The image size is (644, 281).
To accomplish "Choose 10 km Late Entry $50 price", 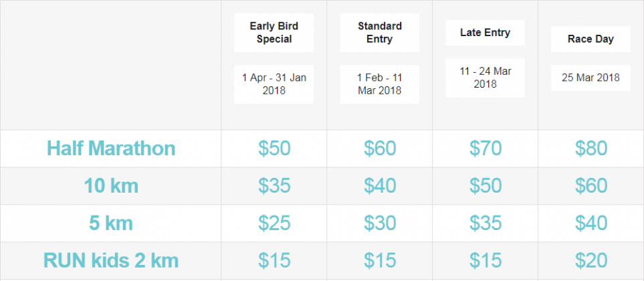I will 486,185.
